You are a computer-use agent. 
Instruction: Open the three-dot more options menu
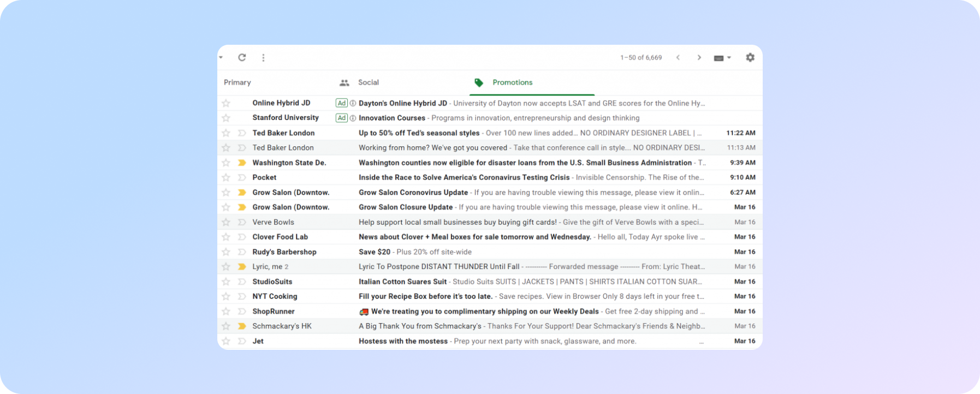click(x=263, y=57)
